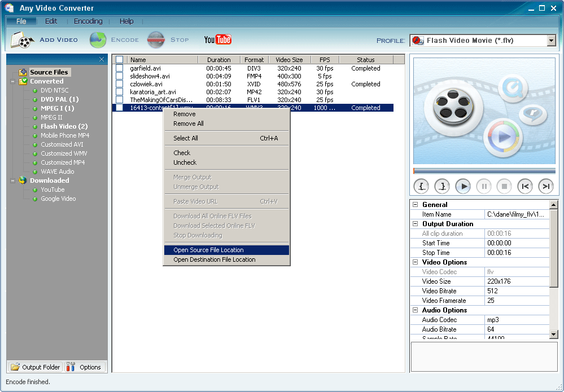This screenshot has width=564, height=392.
Task: Click green dot beside Flash Video (2)
Action: [x=35, y=127]
